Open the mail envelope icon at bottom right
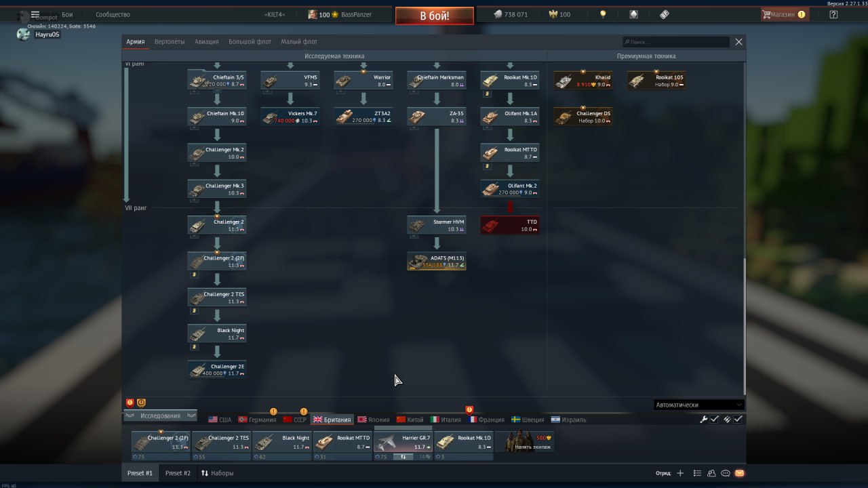 pyautogui.click(x=739, y=473)
